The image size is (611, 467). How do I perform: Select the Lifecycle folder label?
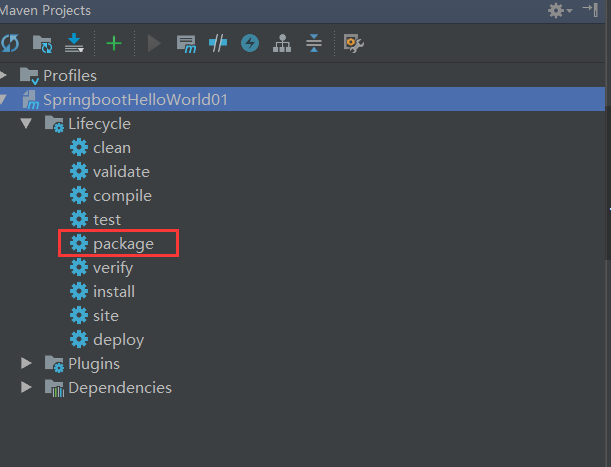click(99, 124)
